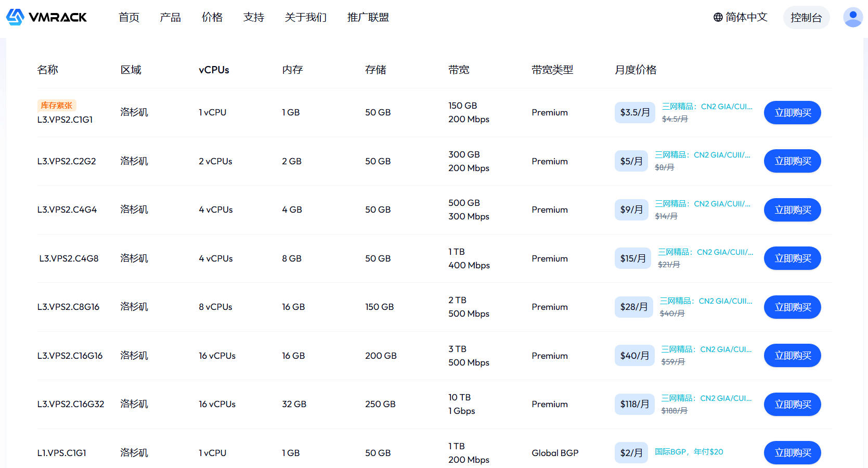Open the 简体中文 language selector

[740, 17]
